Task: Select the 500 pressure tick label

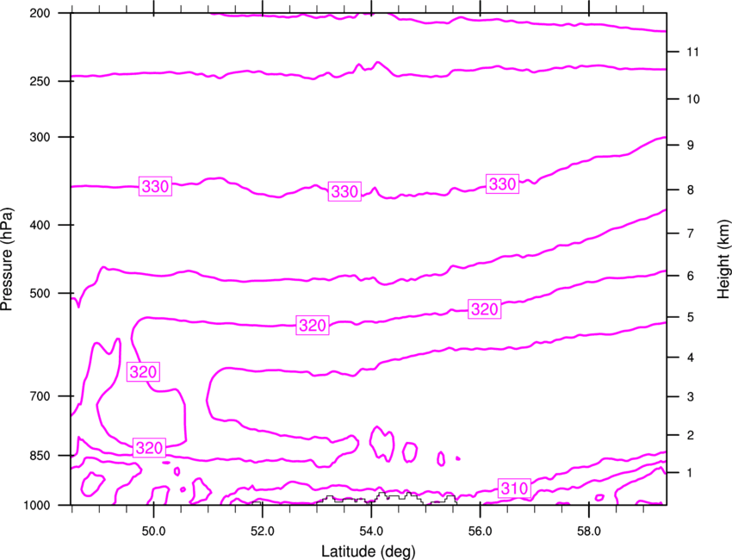Action: (40, 293)
